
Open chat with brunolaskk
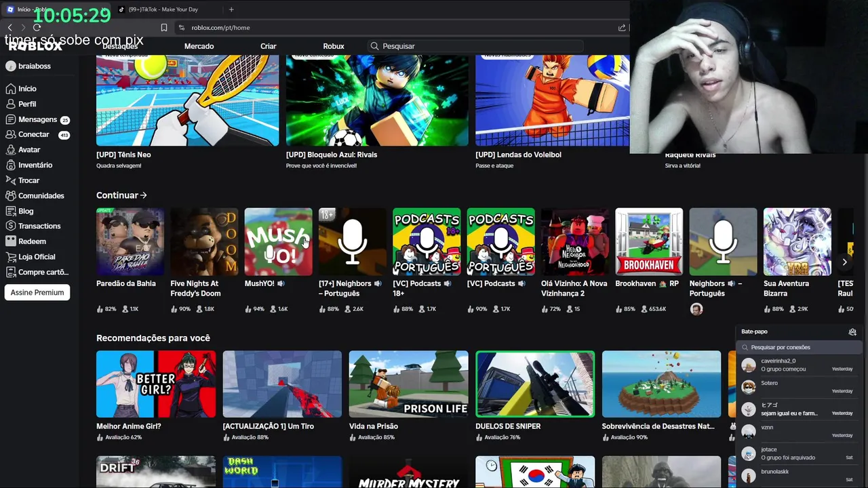(799, 476)
